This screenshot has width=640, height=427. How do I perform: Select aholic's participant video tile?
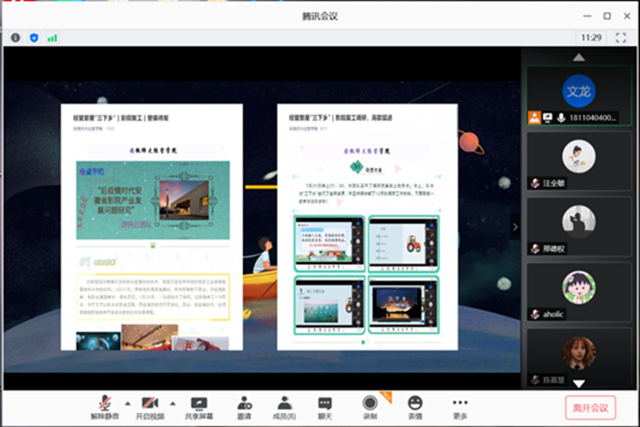tap(578, 290)
